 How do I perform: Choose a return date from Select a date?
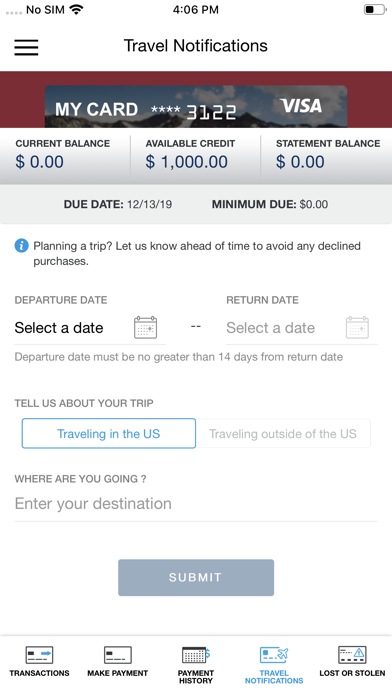point(271,328)
